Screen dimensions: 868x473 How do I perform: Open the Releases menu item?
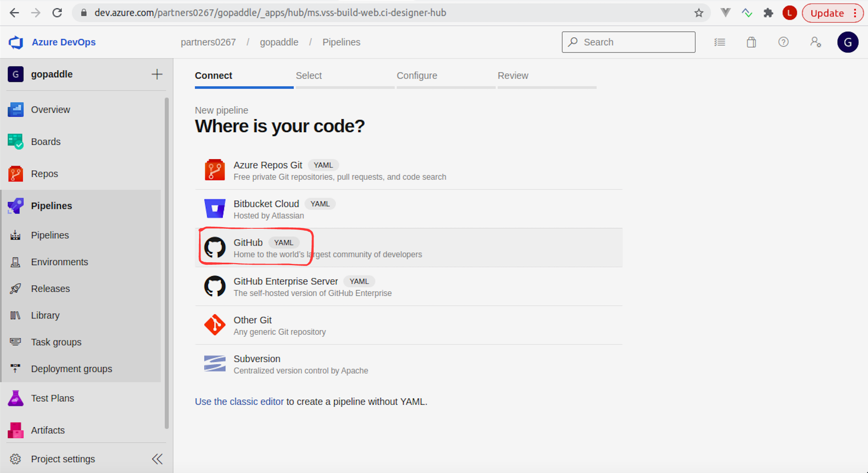(81, 288)
